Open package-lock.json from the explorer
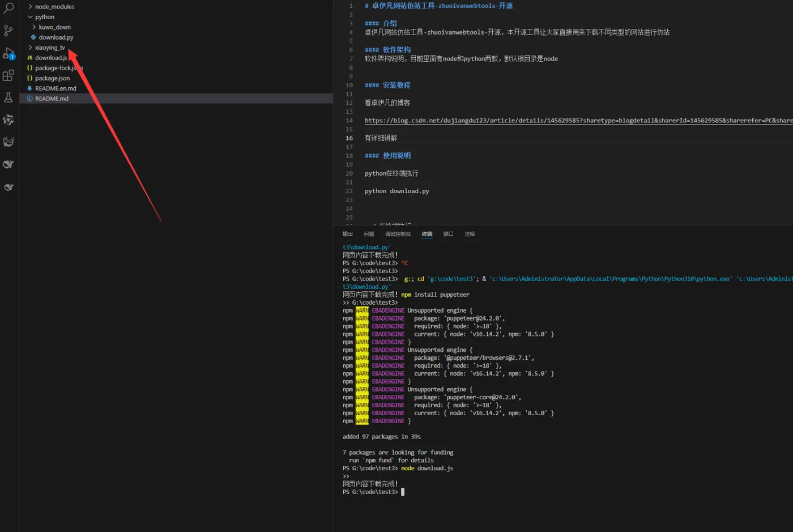 coord(55,68)
